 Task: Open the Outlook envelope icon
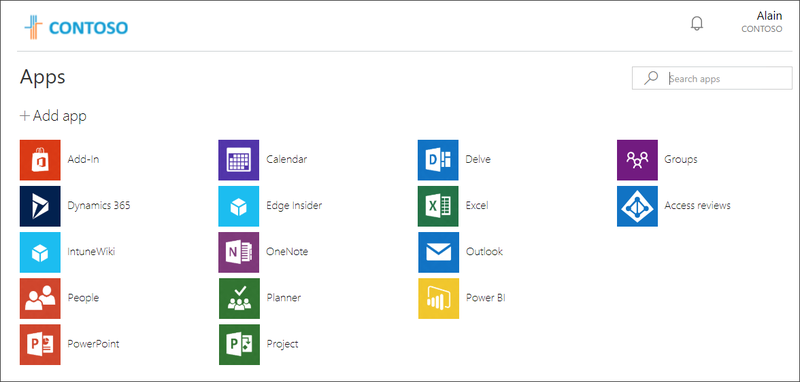438,252
